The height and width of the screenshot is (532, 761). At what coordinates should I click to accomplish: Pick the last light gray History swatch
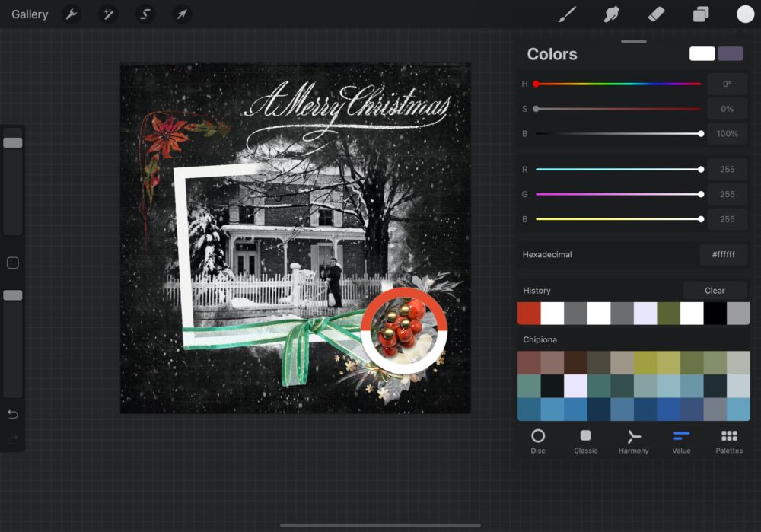click(739, 313)
